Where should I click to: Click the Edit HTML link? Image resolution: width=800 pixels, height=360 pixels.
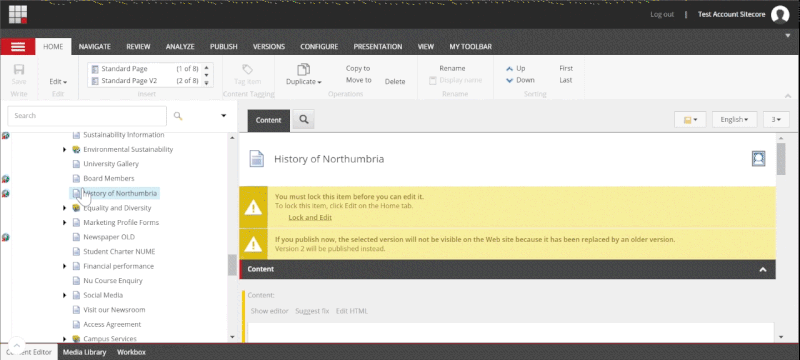point(352,311)
